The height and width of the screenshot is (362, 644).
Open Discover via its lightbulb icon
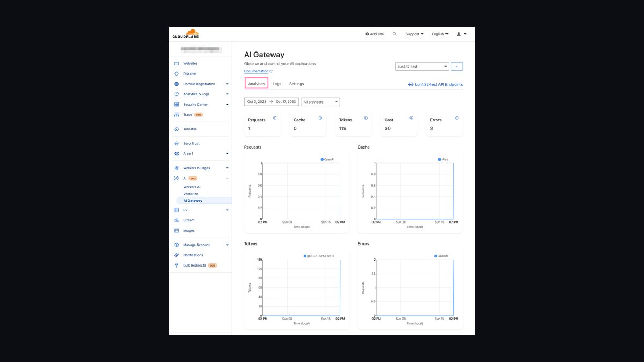pos(177,73)
